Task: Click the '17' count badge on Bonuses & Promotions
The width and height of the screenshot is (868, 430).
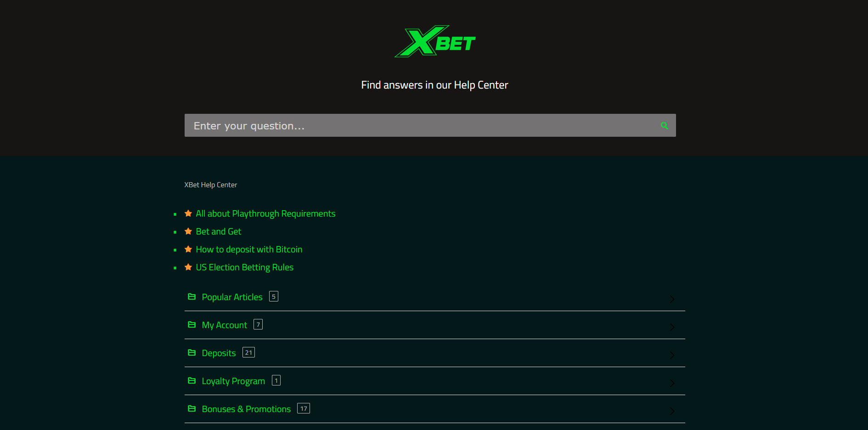Action: (304, 408)
